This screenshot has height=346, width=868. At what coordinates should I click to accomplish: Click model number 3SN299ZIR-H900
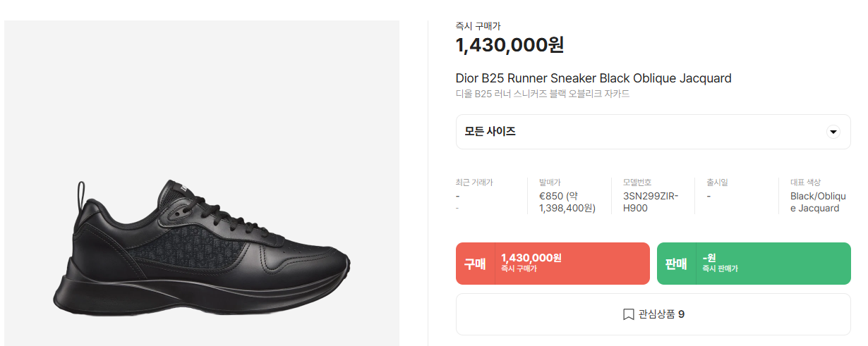[x=650, y=202]
